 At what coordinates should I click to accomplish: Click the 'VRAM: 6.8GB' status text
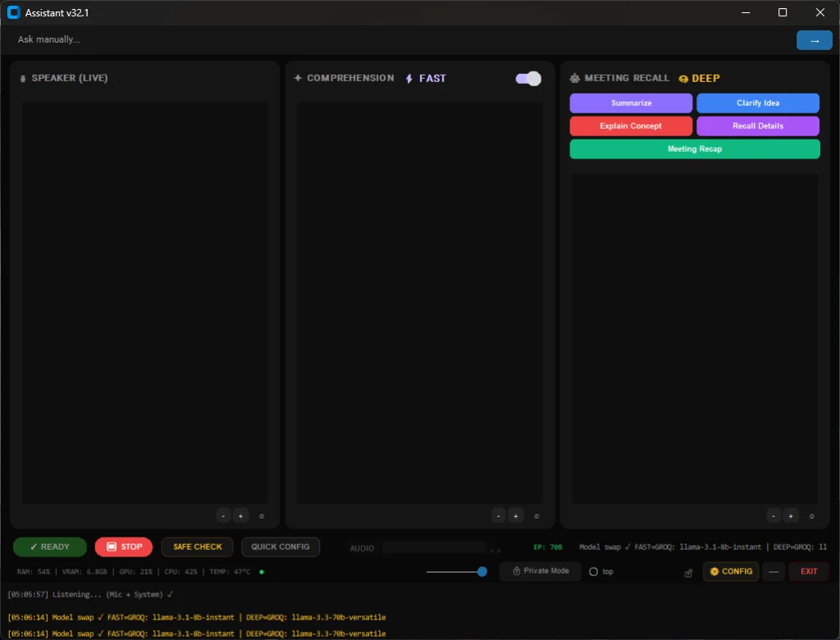click(x=84, y=572)
